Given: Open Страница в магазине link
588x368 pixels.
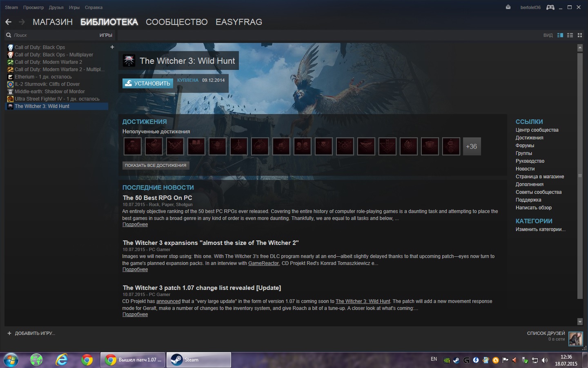Looking at the screenshot, I should pyautogui.click(x=540, y=177).
